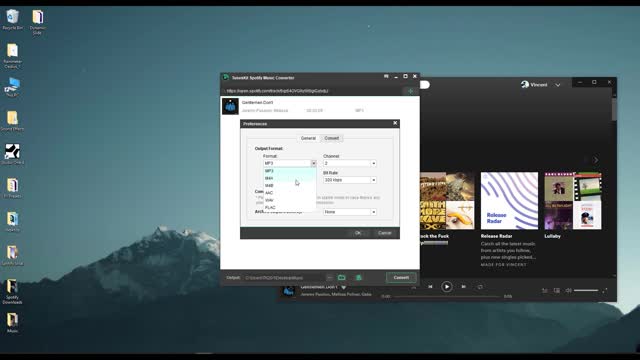Open the Music desktop folder
This screenshot has height=360, width=640.
(12, 322)
